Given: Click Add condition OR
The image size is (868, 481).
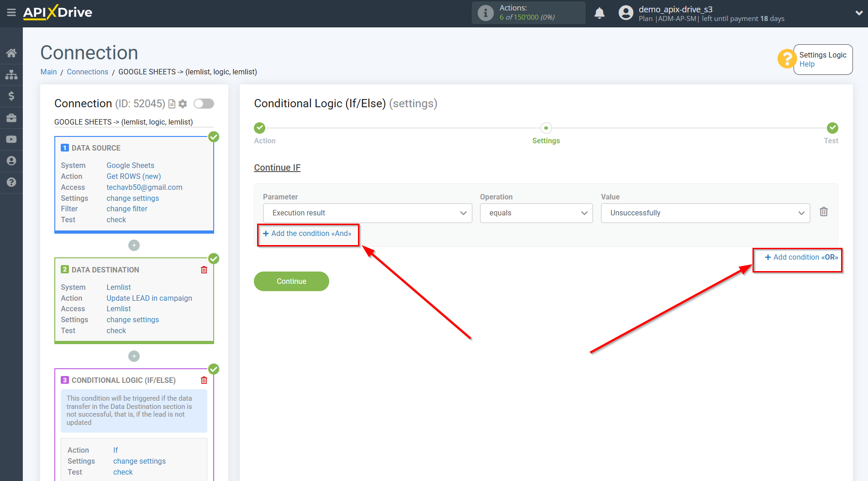Looking at the screenshot, I should point(801,257).
